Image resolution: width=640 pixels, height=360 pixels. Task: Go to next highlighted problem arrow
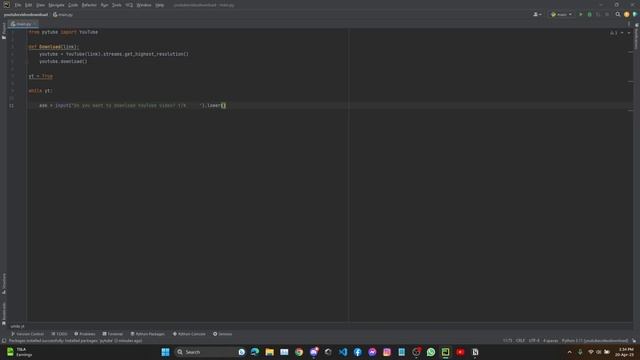click(x=629, y=33)
